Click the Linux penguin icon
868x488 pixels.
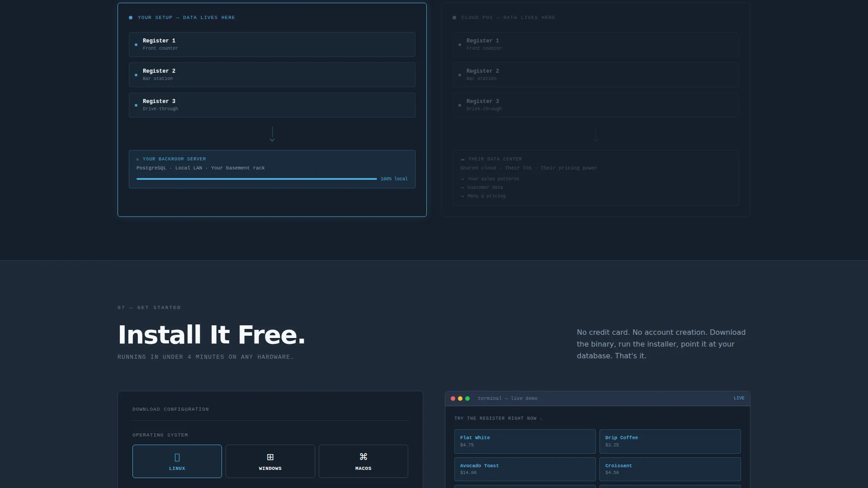[x=177, y=457]
